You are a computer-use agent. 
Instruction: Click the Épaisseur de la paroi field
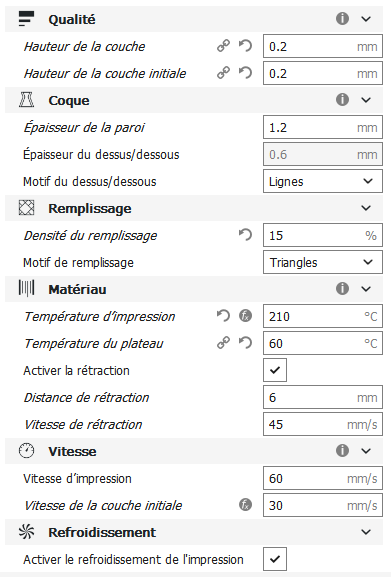(323, 127)
